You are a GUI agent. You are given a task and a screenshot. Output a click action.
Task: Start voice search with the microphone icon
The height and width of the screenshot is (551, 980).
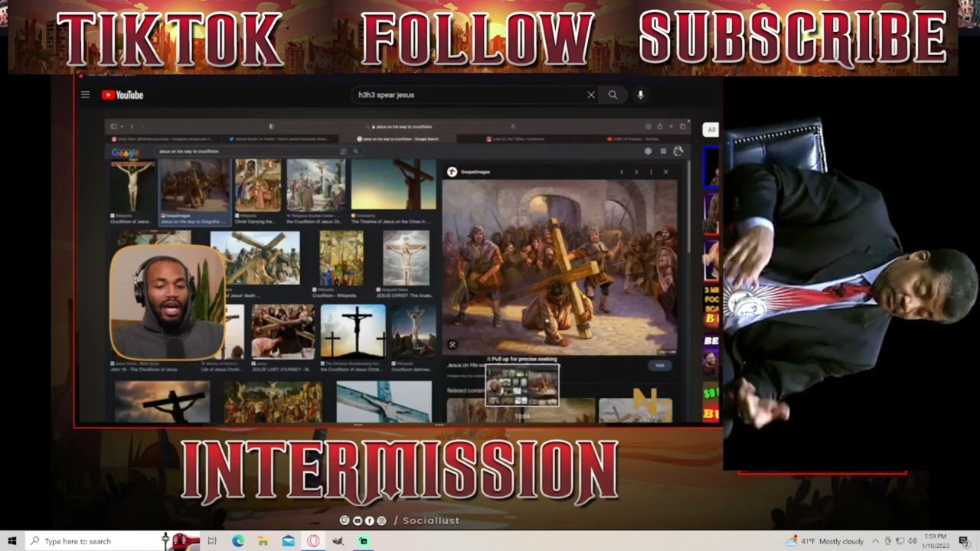pyautogui.click(x=641, y=95)
